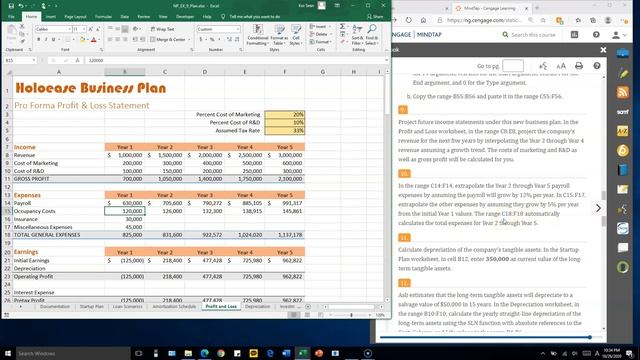Open Amortization Schedule worksheet tab

click(174, 307)
